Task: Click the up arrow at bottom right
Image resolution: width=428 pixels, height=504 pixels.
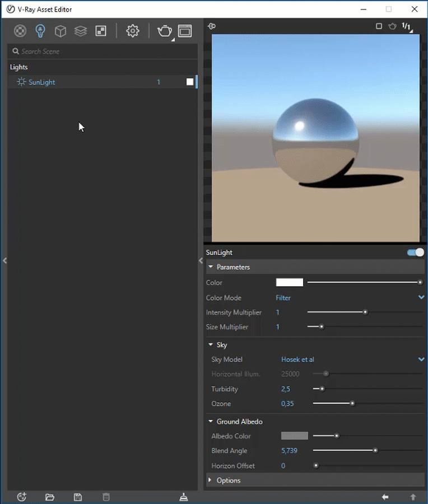Action: [413, 497]
